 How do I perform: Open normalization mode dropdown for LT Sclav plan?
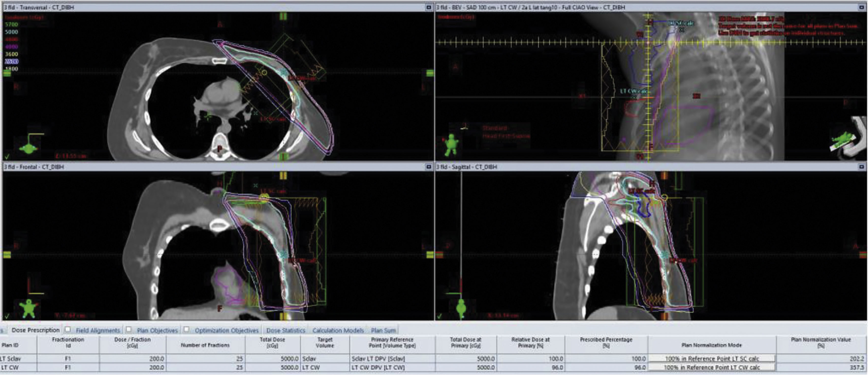[712, 358]
